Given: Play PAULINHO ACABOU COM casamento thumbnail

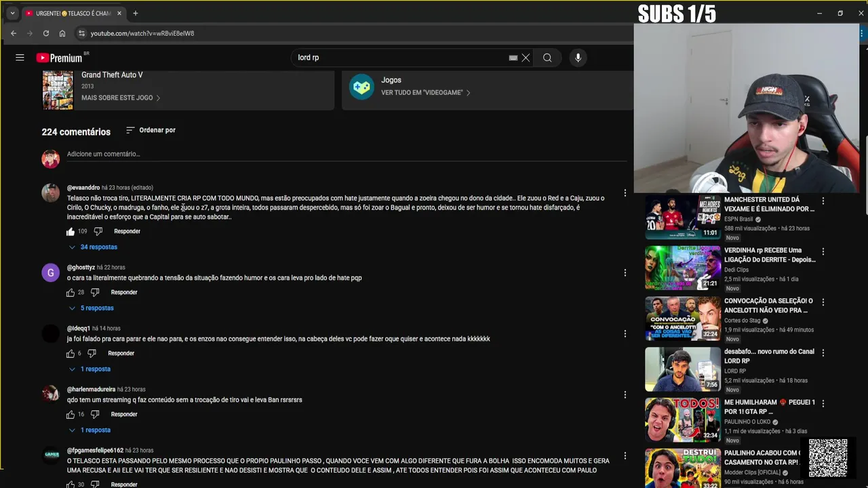Looking at the screenshot, I should click(683, 468).
